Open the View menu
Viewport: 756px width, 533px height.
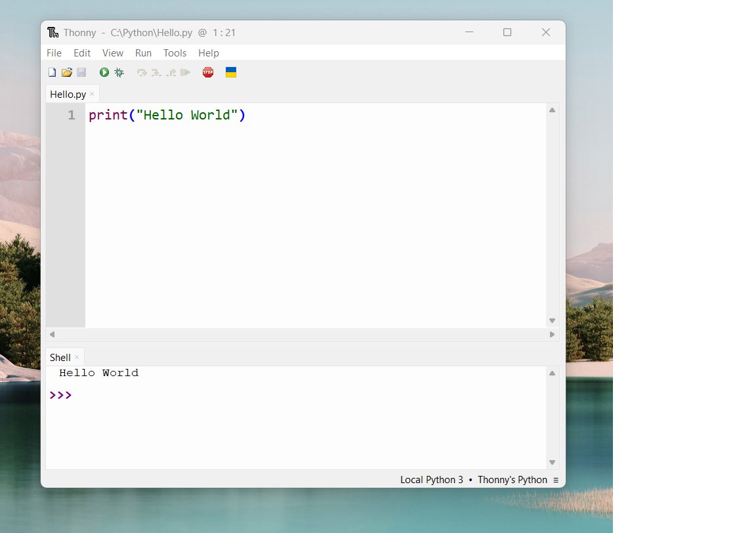(113, 53)
